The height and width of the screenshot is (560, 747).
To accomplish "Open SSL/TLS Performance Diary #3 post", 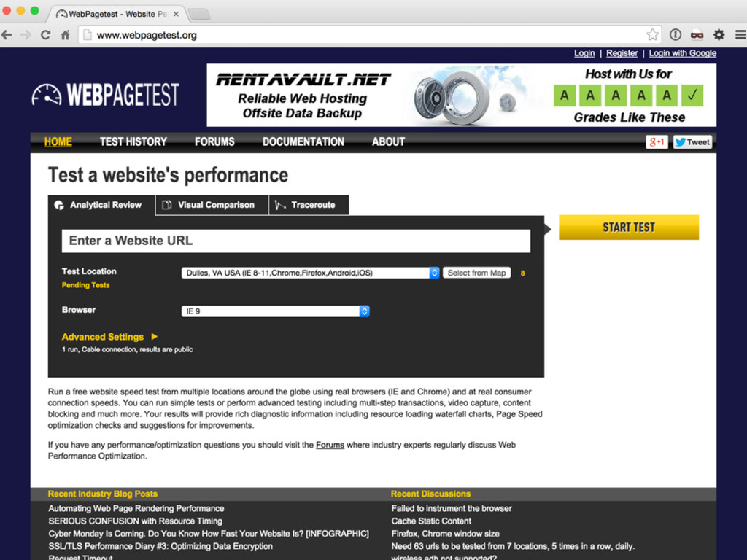I will point(160,546).
